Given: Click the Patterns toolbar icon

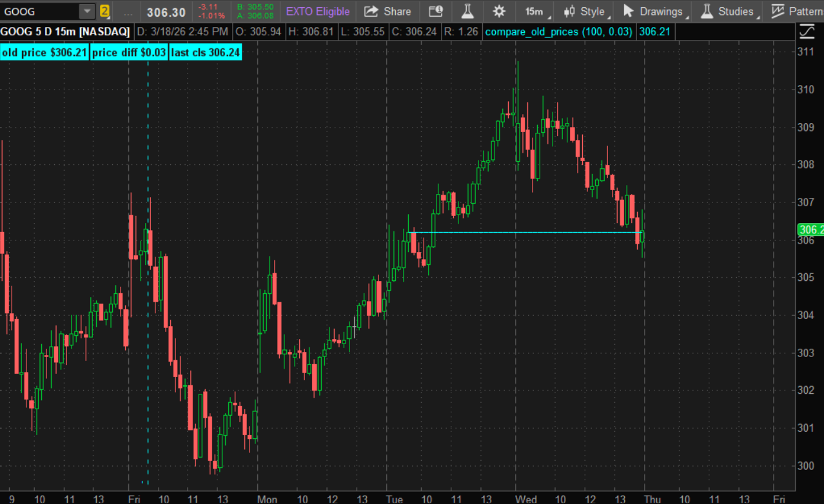Looking at the screenshot, I should [x=796, y=12].
